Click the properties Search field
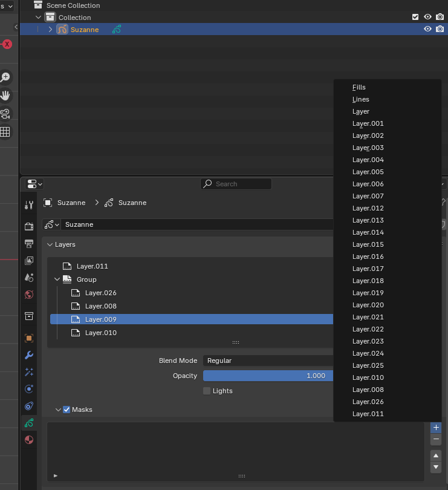Viewport: 448px width, 490px height. click(x=236, y=184)
